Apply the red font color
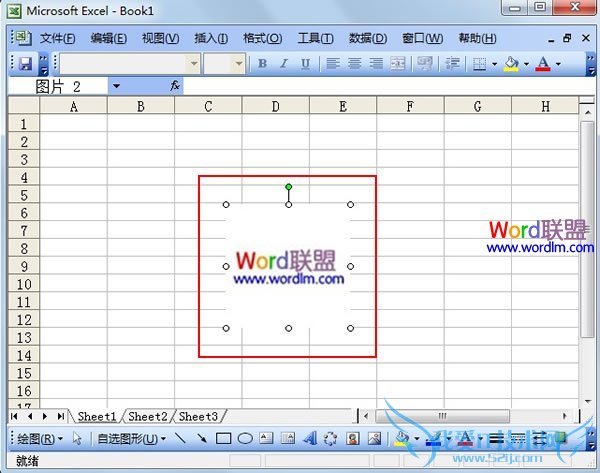600x473 pixels. [543, 64]
